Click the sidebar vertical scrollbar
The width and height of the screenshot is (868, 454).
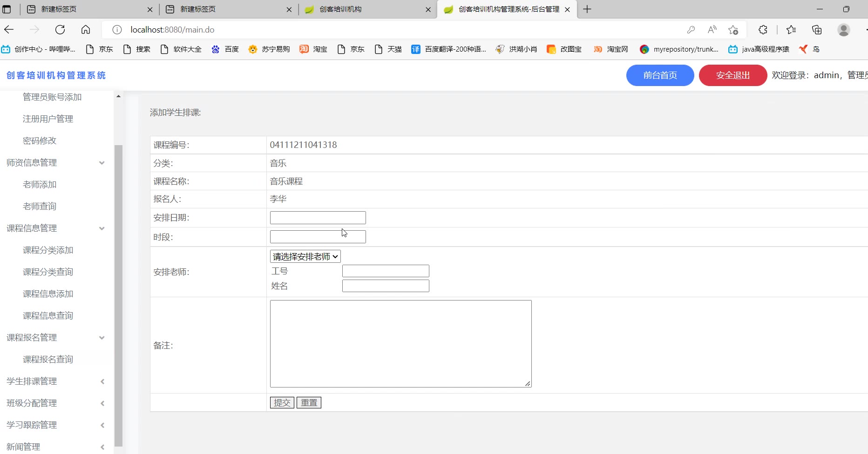(118, 293)
